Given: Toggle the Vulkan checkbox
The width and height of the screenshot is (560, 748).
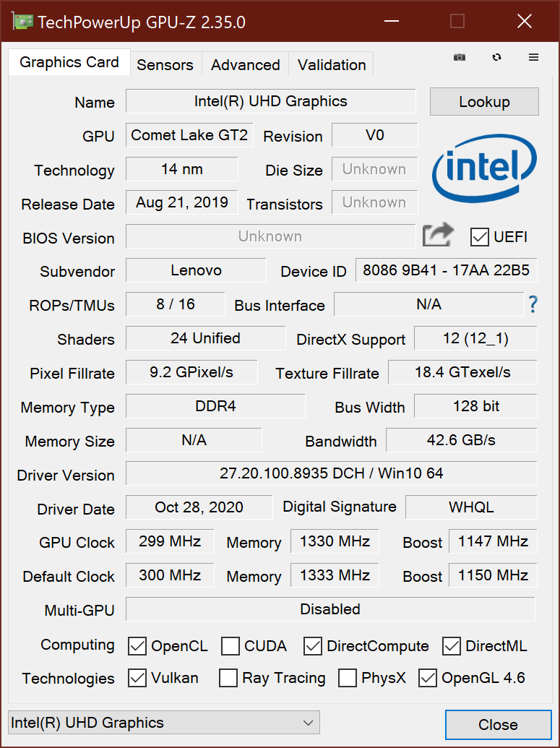Looking at the screenshot, I should click(137, 678).
